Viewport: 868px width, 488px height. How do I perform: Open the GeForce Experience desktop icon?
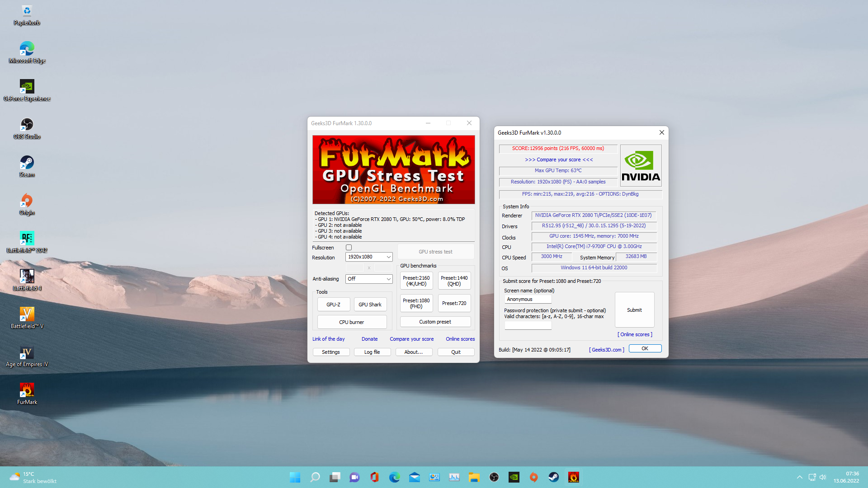pyautogui.click(x=27, y=87)
